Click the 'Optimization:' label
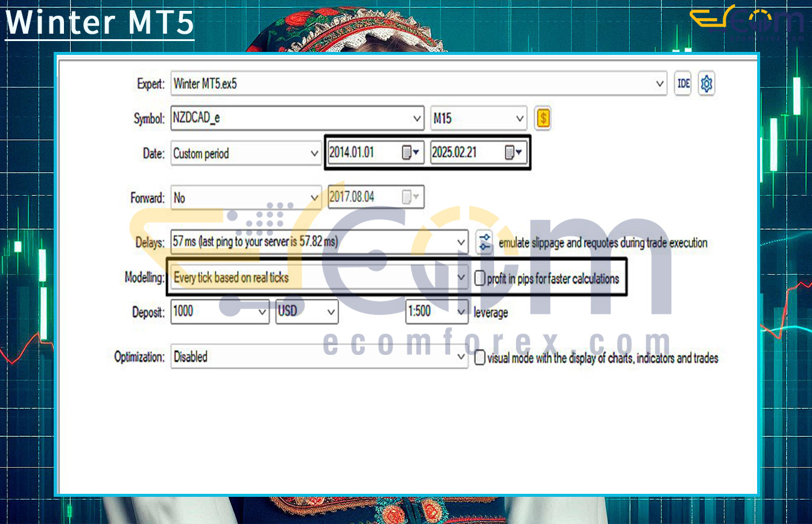 click(x=139, y=357)
